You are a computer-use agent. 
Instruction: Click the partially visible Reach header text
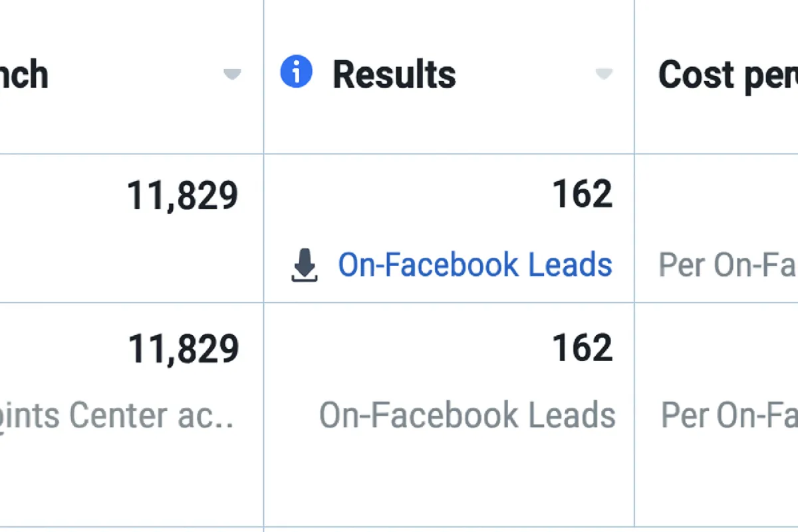pyautogui.click(x=24, y=74)
